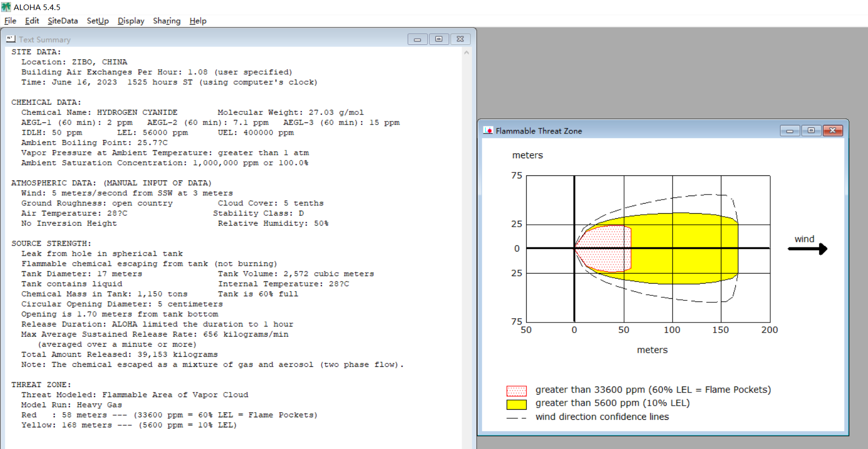The width and height of the screenshot is (868, 449).
Task: Open the File menu
Action: click(x=10, y=21)
